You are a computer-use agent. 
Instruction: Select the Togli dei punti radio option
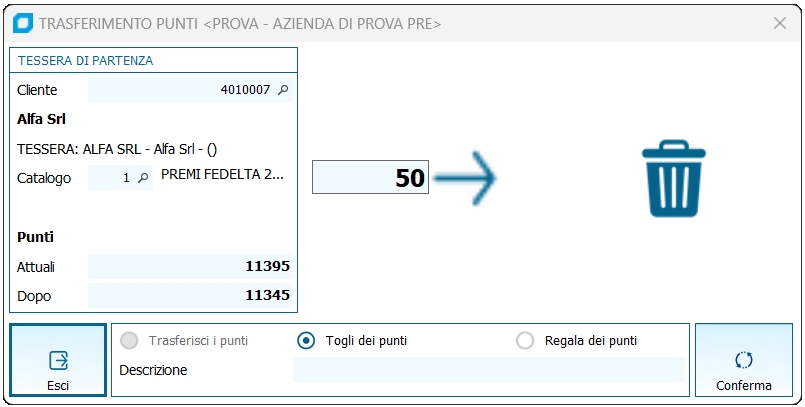click(307, 340)
